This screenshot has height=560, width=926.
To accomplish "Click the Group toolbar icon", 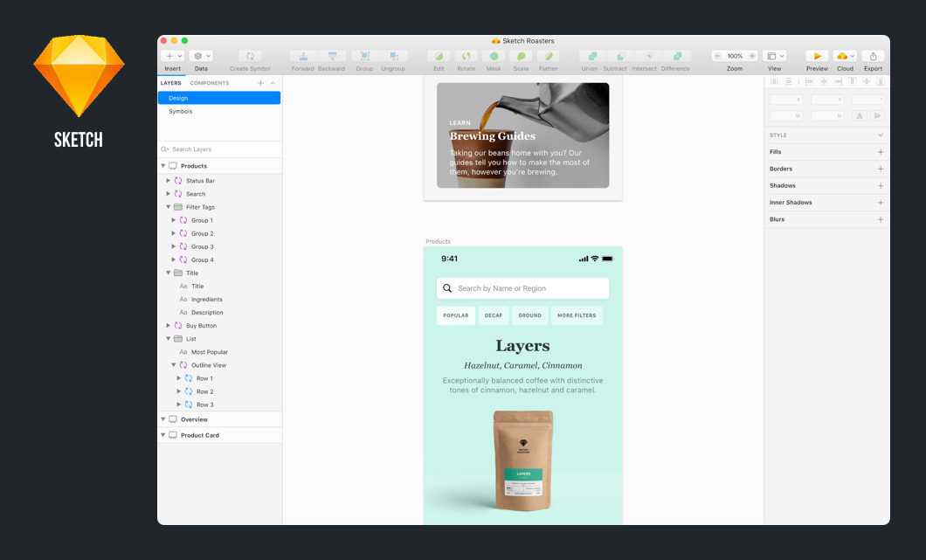I will point(364,56).
